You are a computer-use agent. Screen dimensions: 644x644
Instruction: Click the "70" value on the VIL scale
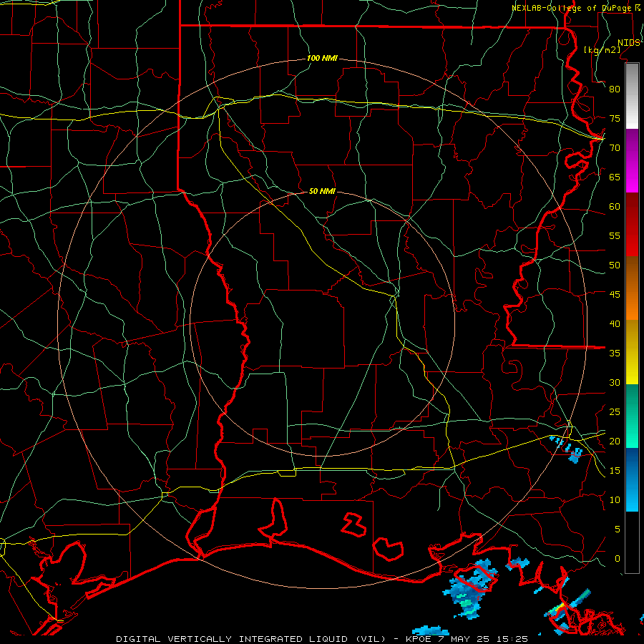pyautogui.click(x=615, y=148)
